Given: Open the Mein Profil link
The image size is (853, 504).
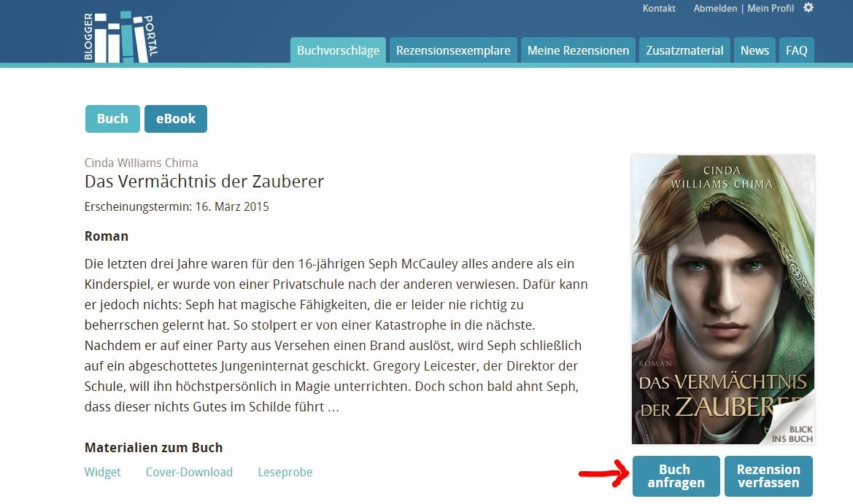Looking at the screenshot, I should pyautogui.click(x=771, y=8).
